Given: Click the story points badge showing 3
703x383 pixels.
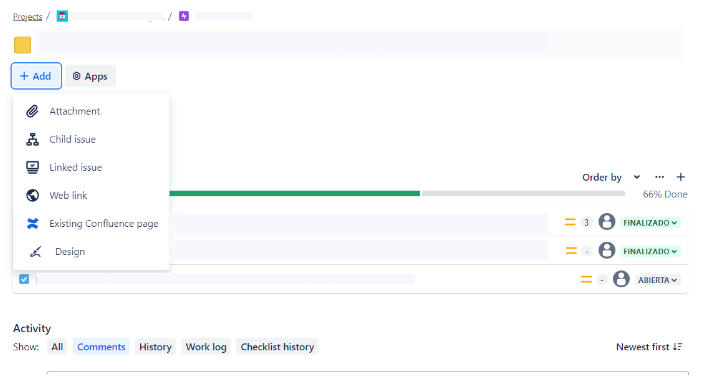Looking at the screenshot, I should tap(586, 222).
